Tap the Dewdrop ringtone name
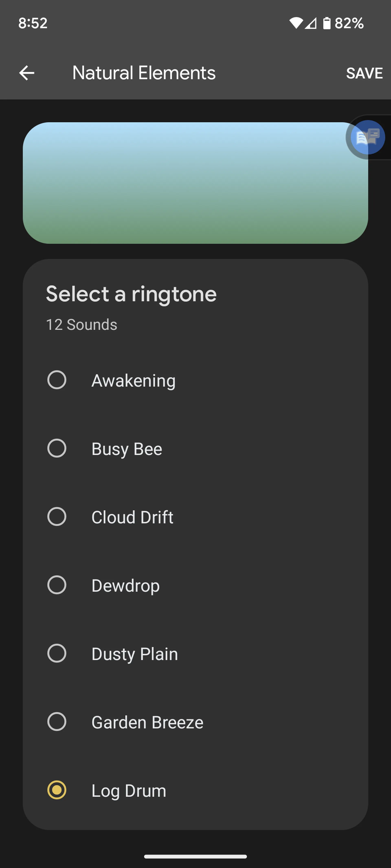This screenshot has width=391, height=868. 125,586
